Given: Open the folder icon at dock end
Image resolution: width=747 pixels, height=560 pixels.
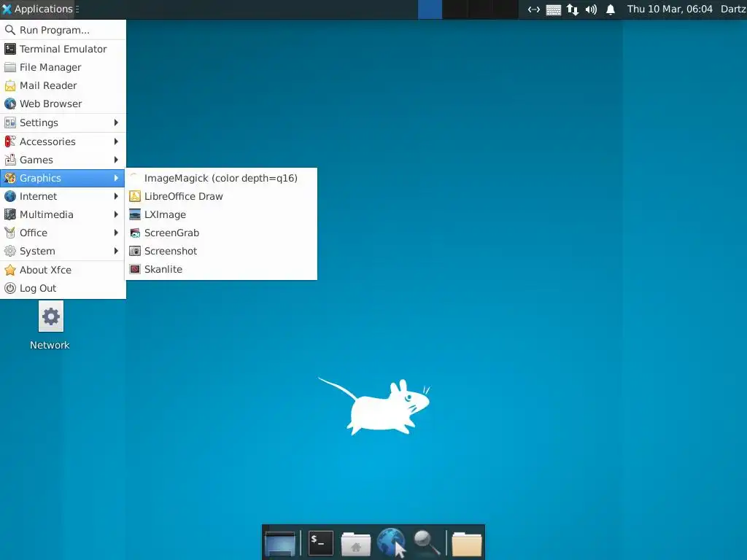Looking at the screenshot, I should click(x=467, y=544).
